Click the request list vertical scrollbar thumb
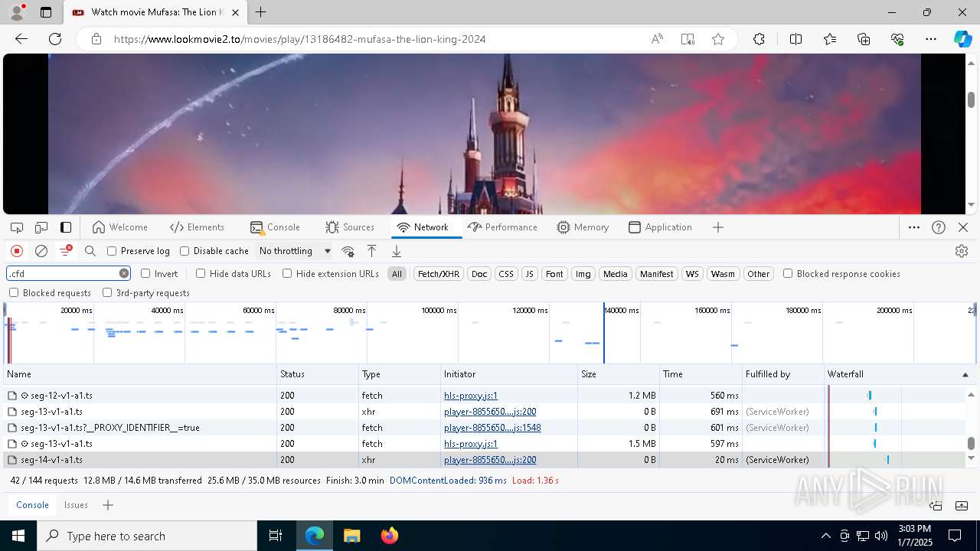Image resolution: width=980 pixels, height=551 pixels. click(971, 444)
